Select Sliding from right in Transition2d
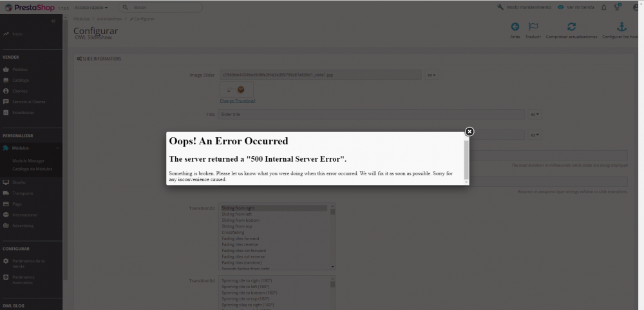 pos(274,208)
